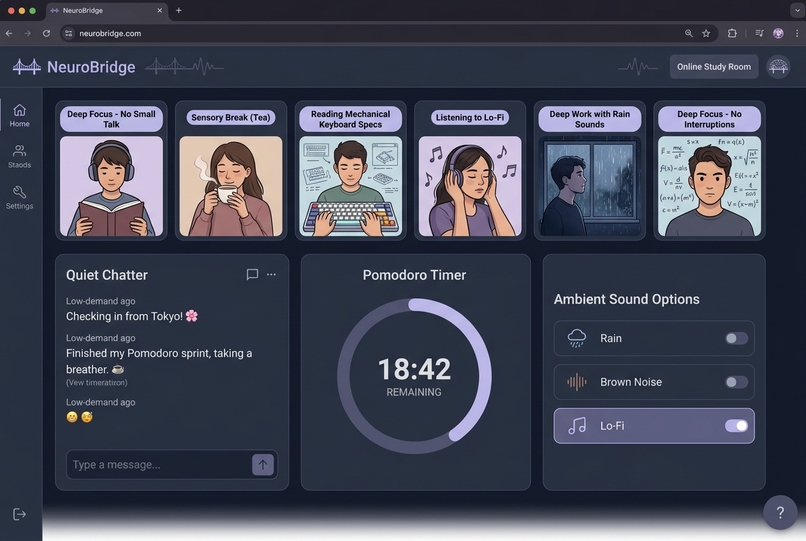Image resolution: width=806 pixels, height=541 pixels.
Task: Open the browser three-dot menu
Action: [797, 33]
